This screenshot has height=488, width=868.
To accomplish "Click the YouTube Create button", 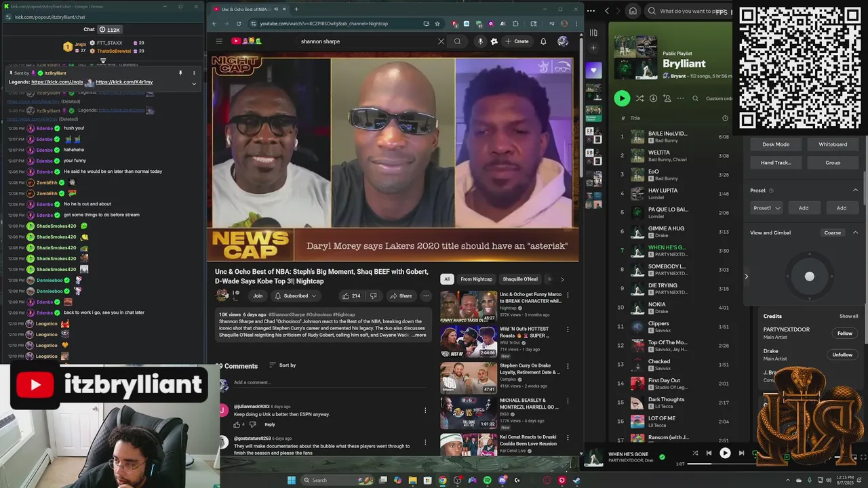I will [x=517, y=41].
